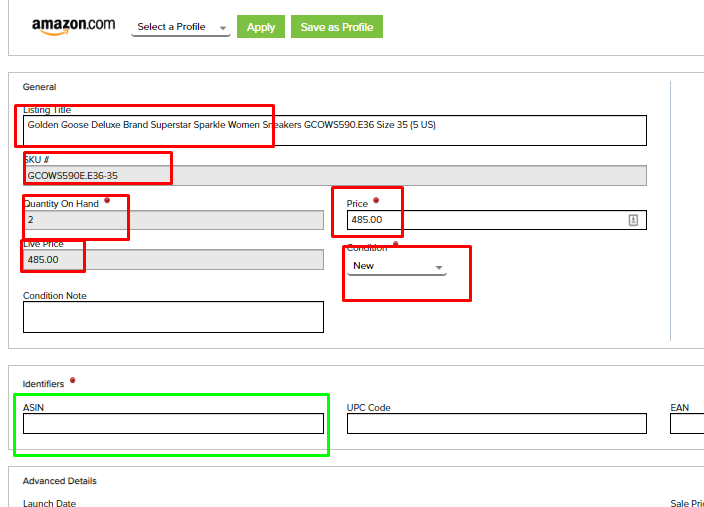Click the Quantity On Hand field

click(x=173, y=220)
